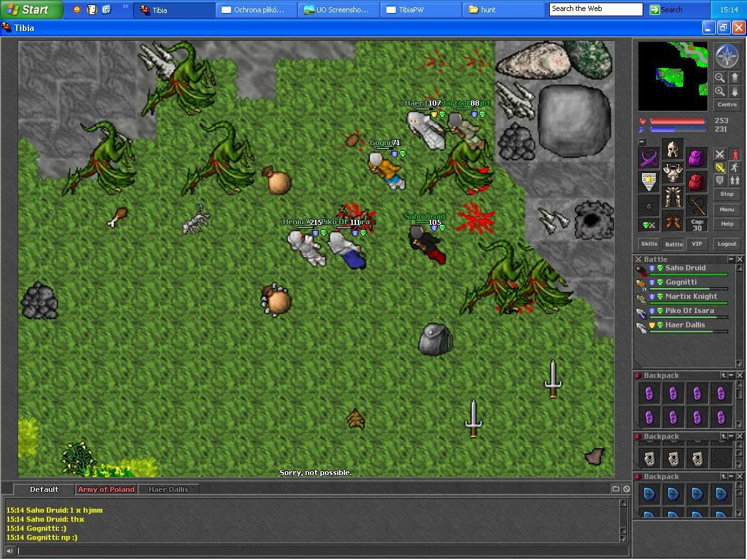Screen dimensions: 747x560
Task: Open the Haer Dallis chat tab
Action: click(x=168, y=489)
